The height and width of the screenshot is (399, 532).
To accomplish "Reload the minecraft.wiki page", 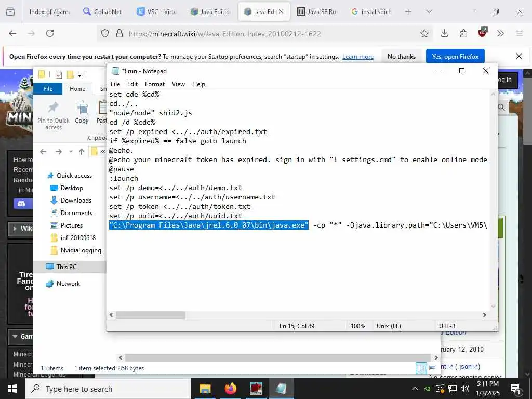I will click(x=50, y=33).
